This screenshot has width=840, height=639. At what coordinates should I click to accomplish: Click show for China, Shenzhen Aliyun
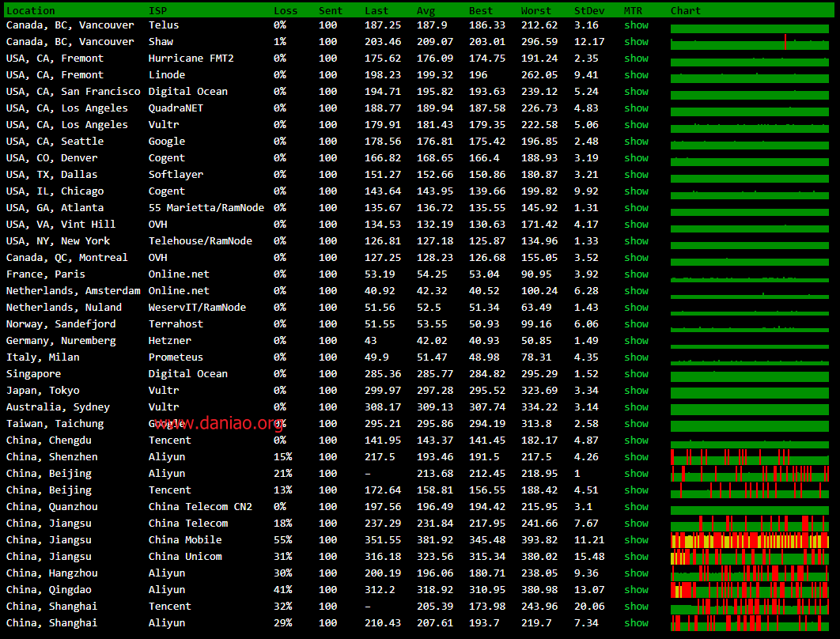pos(636,457)
